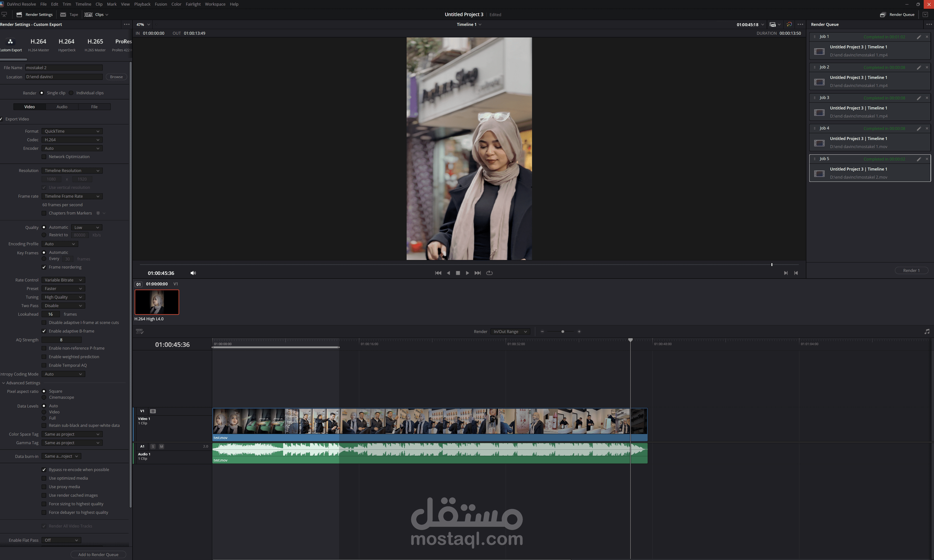Click the Browse button for location

point(116,77)
